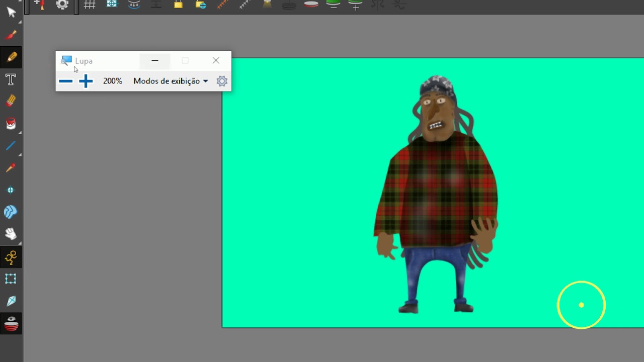Close the Lupa magnifier window
Screen dimensions: 644x362
[x=216, y=61]
